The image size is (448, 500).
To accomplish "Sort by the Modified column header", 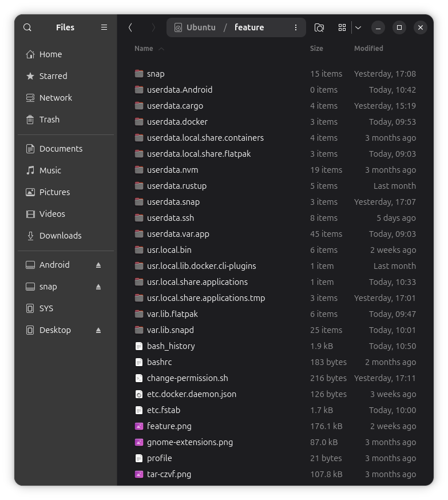I will click(368, 49).
